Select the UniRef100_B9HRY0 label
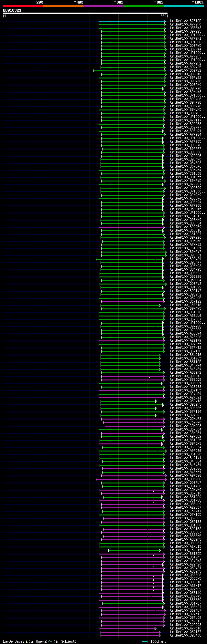 coord(186,88)
